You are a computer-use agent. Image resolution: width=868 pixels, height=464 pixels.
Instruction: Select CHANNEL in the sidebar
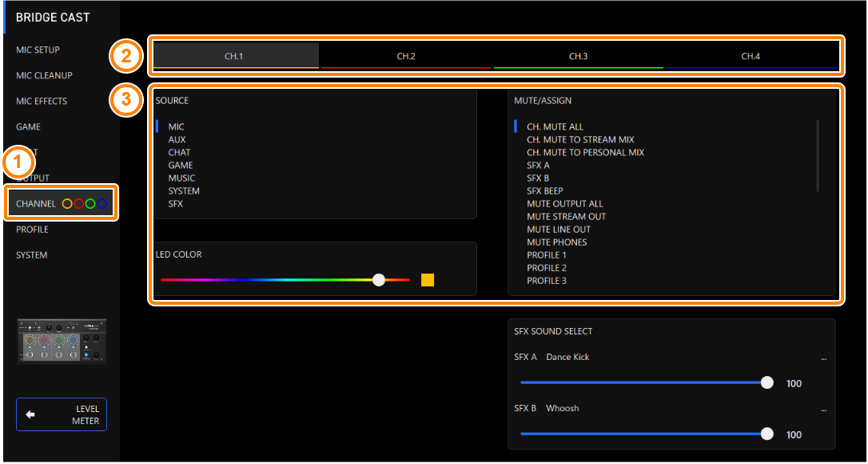click(x=61, y=203)
